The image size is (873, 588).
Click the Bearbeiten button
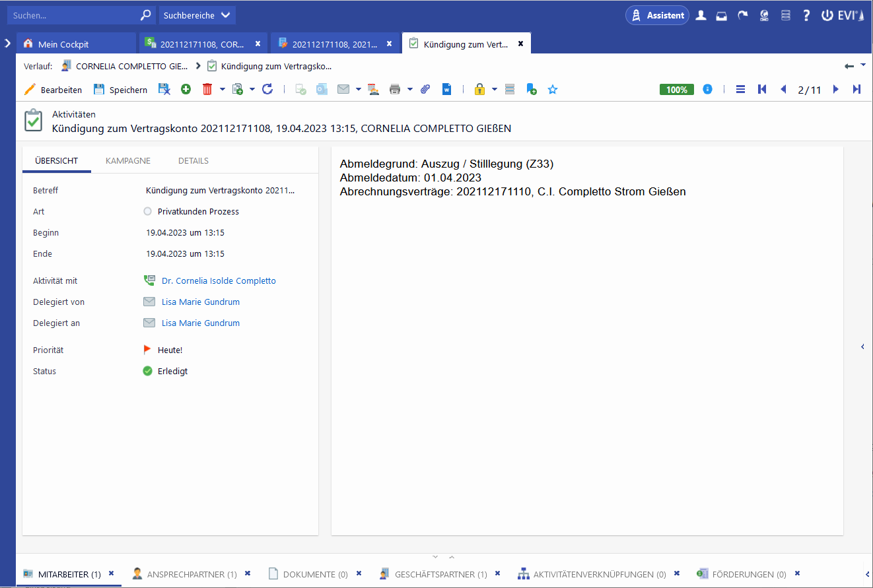[53, 89]
